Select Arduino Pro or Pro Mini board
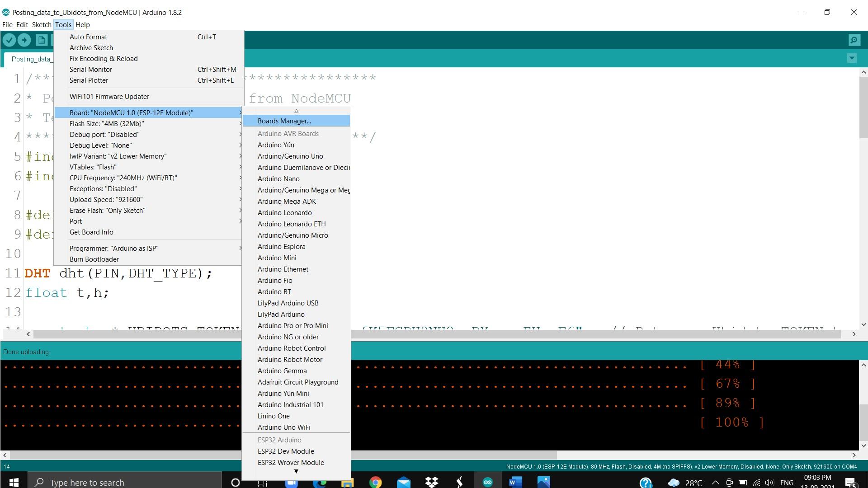Image resolution: width=868 pixels, height=488 pixels. (296, 326)
